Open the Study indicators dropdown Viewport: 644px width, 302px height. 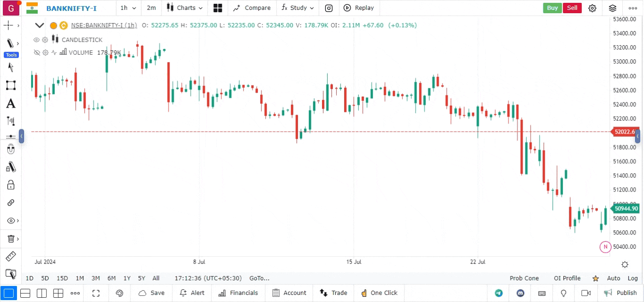[x=297, y=8]
